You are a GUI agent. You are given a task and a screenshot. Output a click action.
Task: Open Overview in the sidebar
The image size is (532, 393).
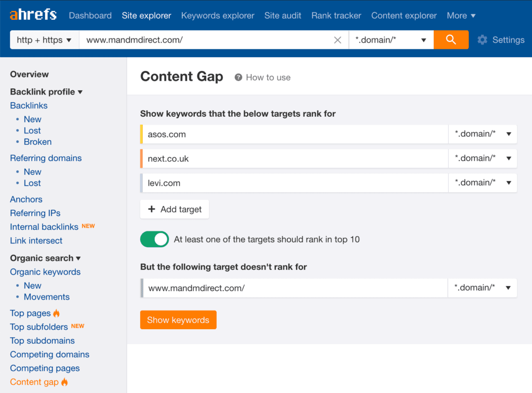click(x=29, y=74)
